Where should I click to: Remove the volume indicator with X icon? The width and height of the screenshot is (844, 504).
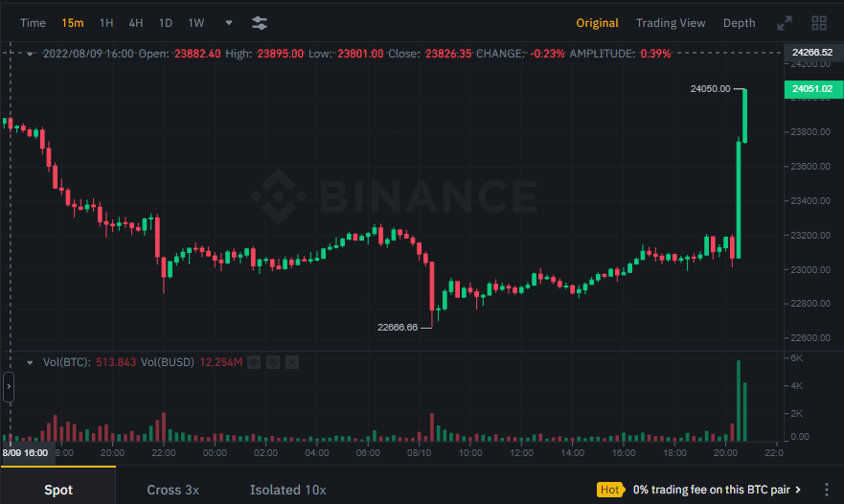pyautogui.click(x=292, y=362)
